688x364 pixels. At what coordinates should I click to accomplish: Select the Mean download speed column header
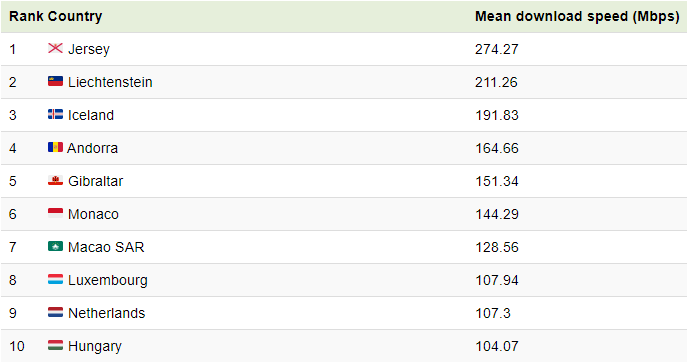pyautogui.click(x=577, y=16)
